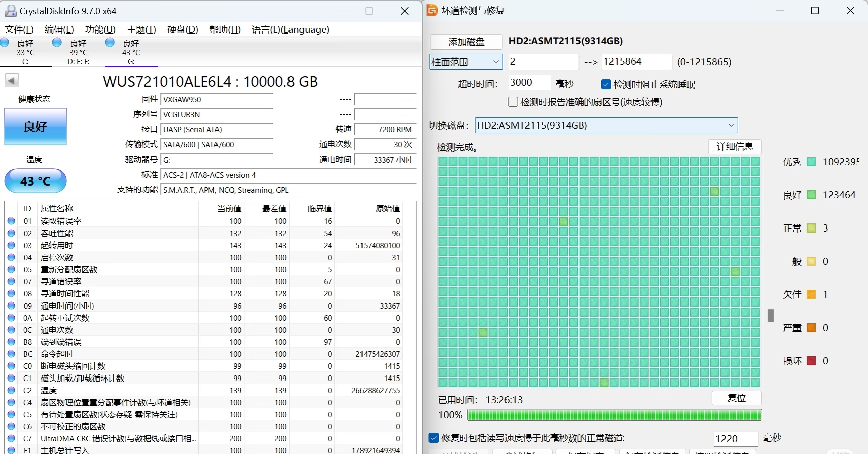Click the 良好 health status button
Viewport: 868px width, 454px height.
click(x=35, y=126)
